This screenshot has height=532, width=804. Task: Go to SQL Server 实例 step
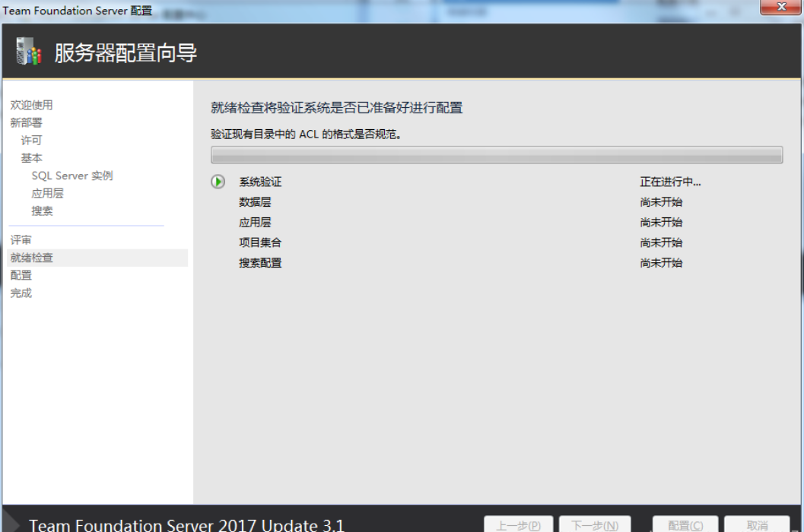point(72,176)
